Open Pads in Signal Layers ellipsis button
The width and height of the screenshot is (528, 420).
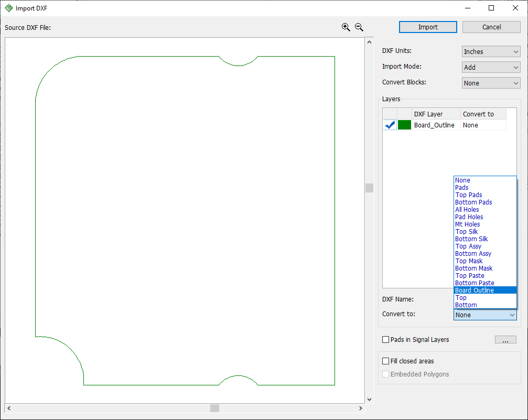coord(505,339)
